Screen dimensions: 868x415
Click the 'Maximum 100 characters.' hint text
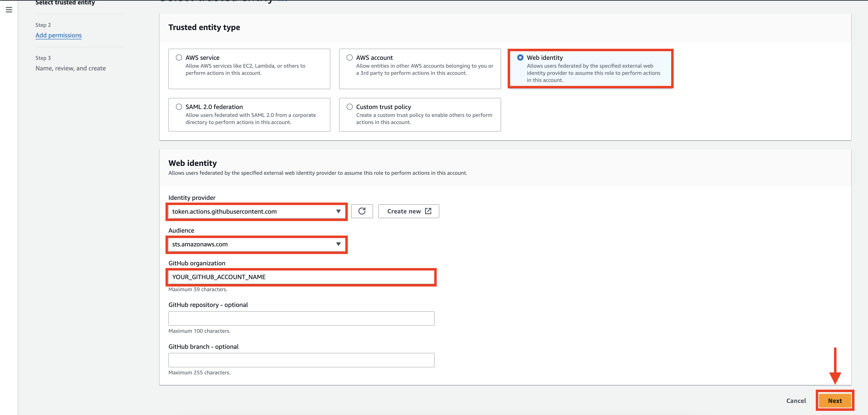[200, 331]
